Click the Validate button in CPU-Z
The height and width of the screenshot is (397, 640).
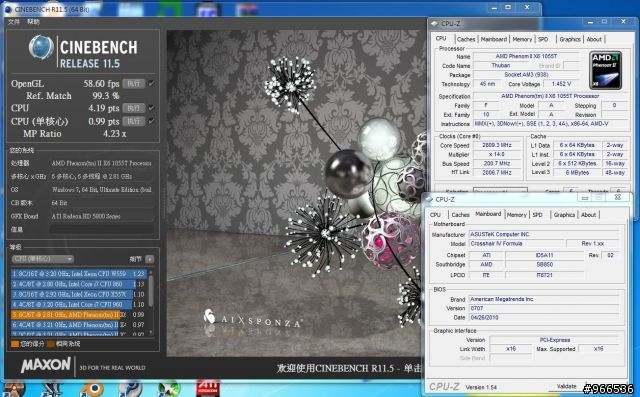click(567, 386)
